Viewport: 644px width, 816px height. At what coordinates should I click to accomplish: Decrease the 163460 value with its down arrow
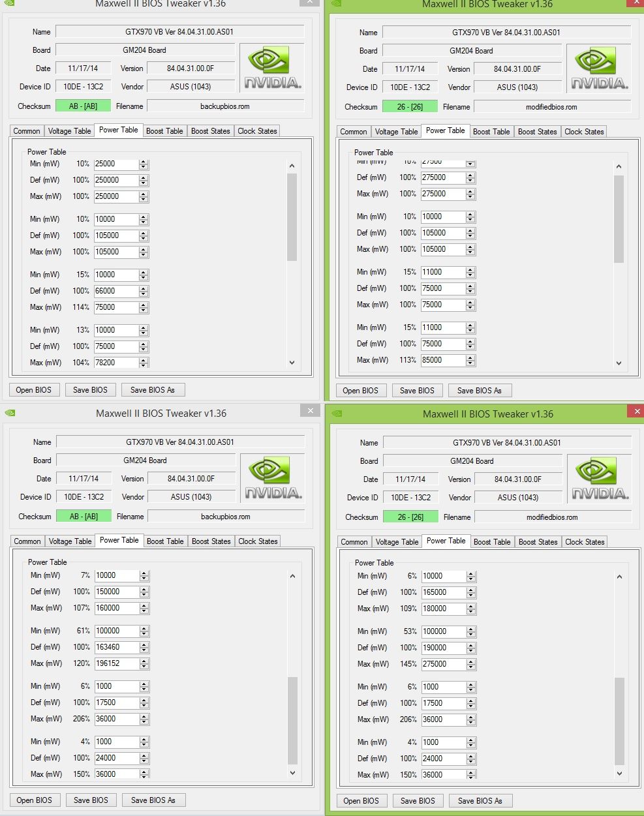[144, 650]
